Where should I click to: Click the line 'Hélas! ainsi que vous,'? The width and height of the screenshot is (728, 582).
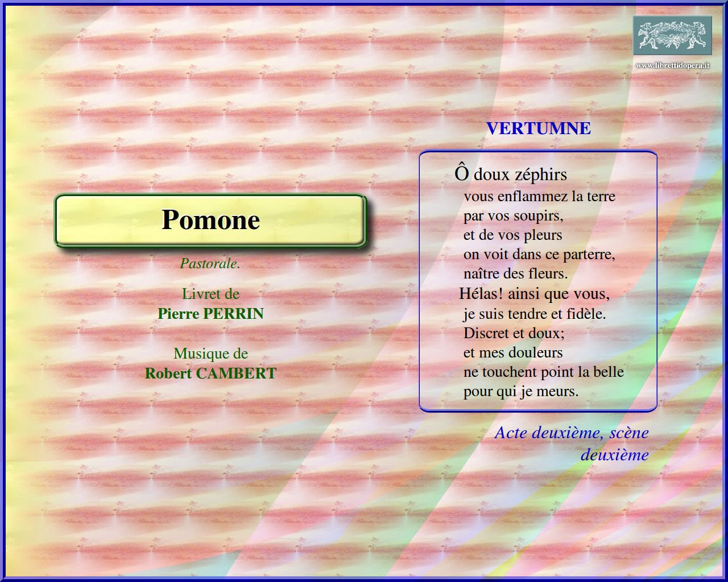534,294
